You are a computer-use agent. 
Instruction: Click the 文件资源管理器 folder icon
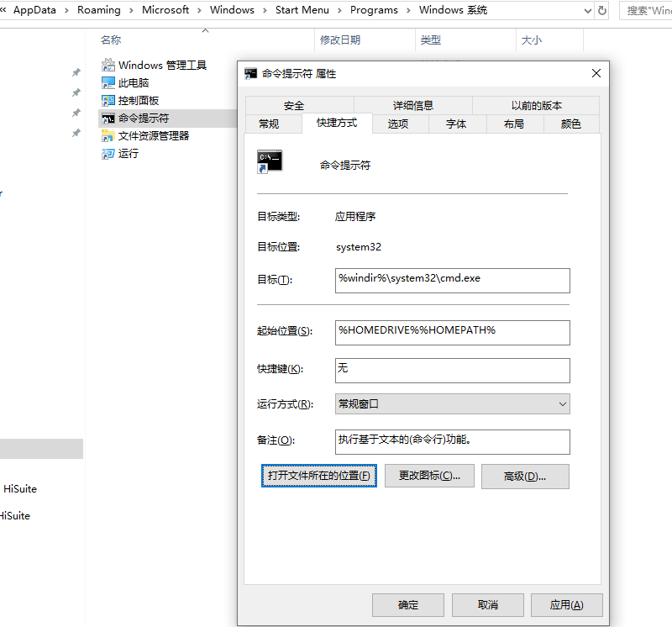point(108,136)
